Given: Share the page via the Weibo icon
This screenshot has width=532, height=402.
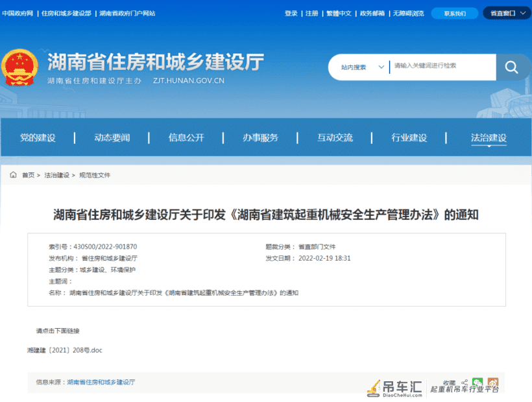Looking at the screenshot, I should tap(492, 383).
